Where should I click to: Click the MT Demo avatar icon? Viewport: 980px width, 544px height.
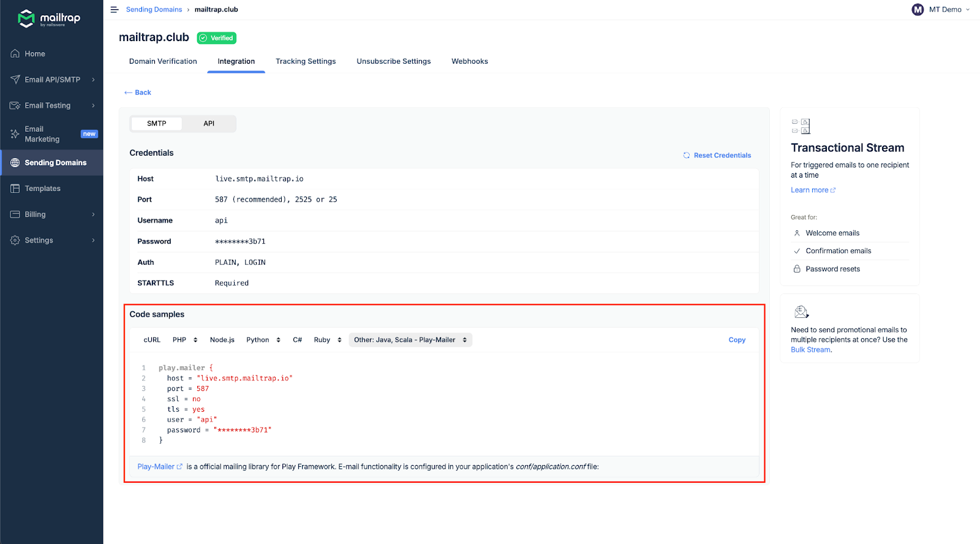(918, 10)
